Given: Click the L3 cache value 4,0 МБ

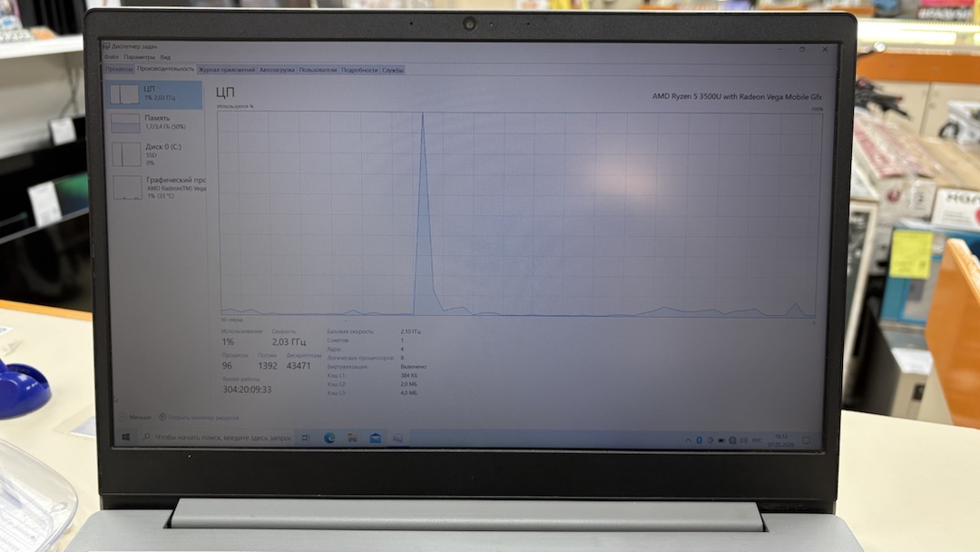Looking at the screenshot, I should pos(408,392).
